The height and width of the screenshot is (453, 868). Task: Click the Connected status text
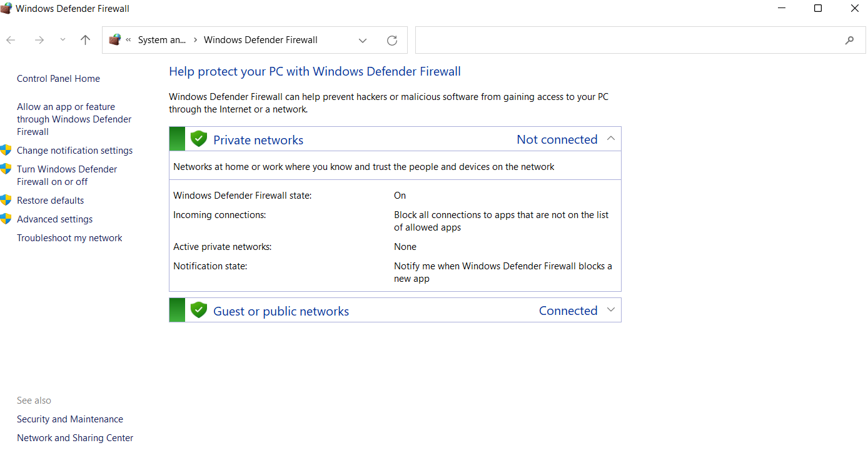coord(568,311)
